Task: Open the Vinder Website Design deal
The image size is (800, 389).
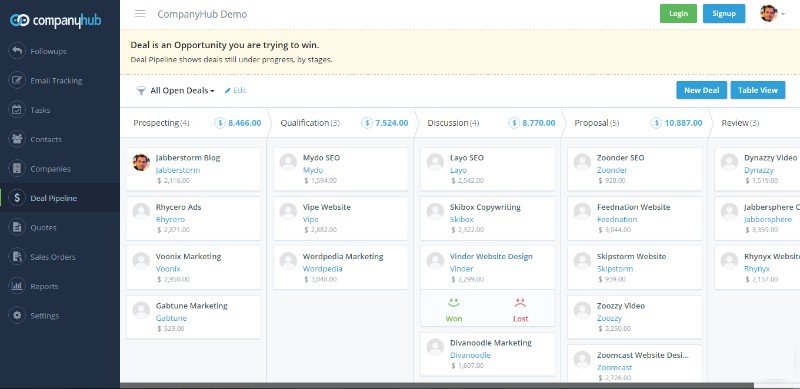Action: [491, 257]
